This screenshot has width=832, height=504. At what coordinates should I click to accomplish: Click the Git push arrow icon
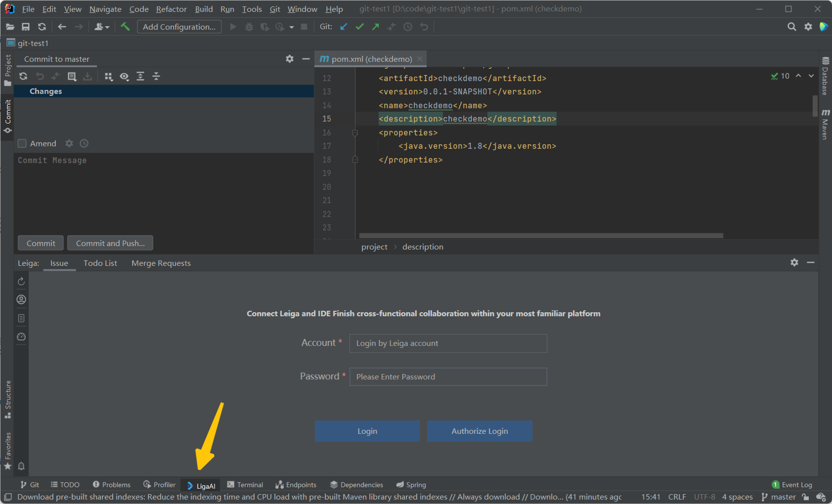pyautogui.click(x=375, y=27)
